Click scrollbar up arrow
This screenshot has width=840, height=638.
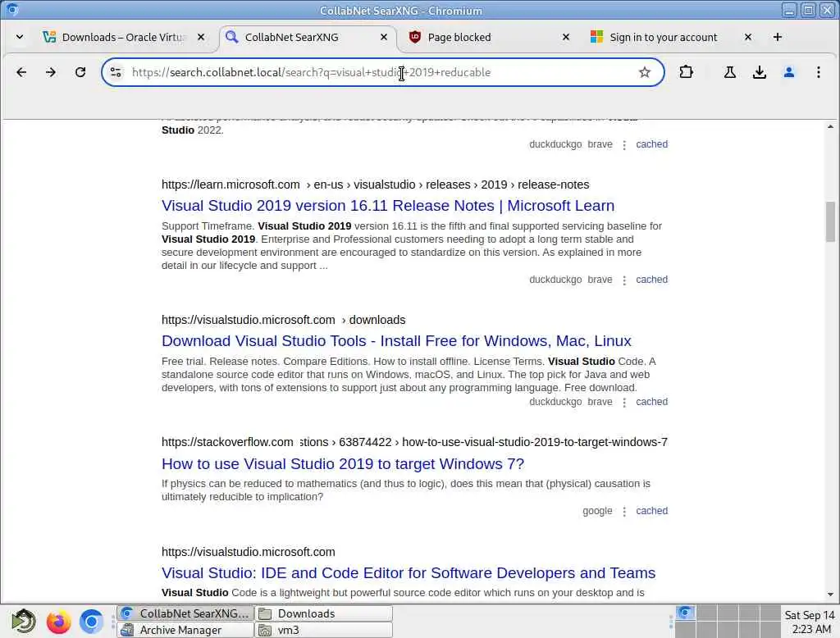[830, 127]
